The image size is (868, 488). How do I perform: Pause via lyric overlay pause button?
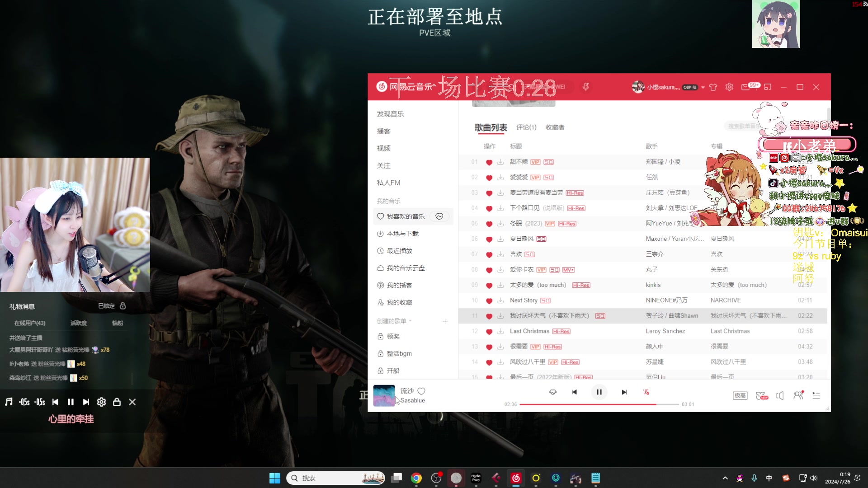[x=71, y=402]
